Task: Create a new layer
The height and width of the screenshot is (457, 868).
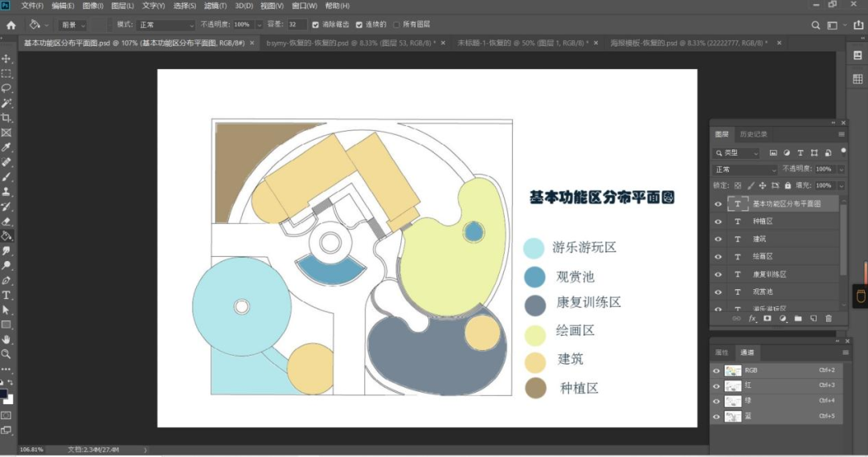Action: point(813,319)
